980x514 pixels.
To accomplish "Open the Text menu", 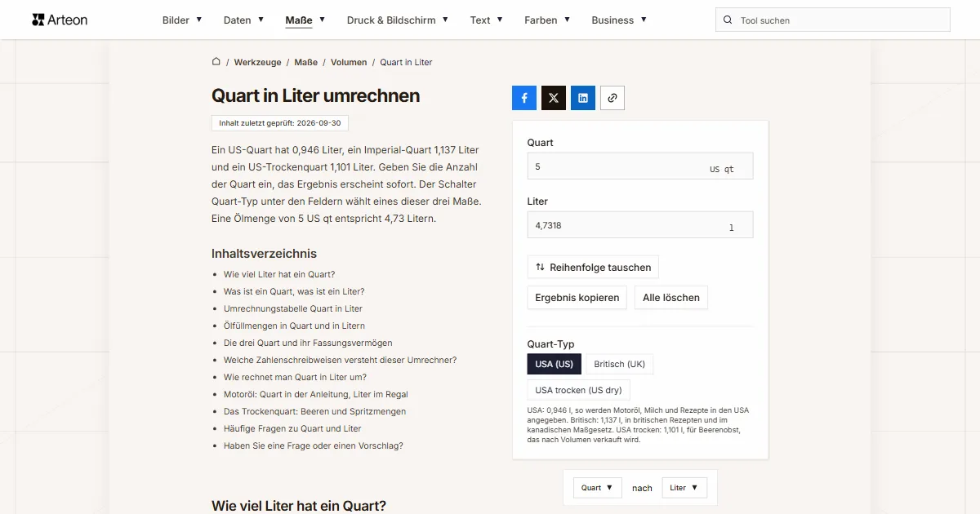I will click(x=487, y=20).
